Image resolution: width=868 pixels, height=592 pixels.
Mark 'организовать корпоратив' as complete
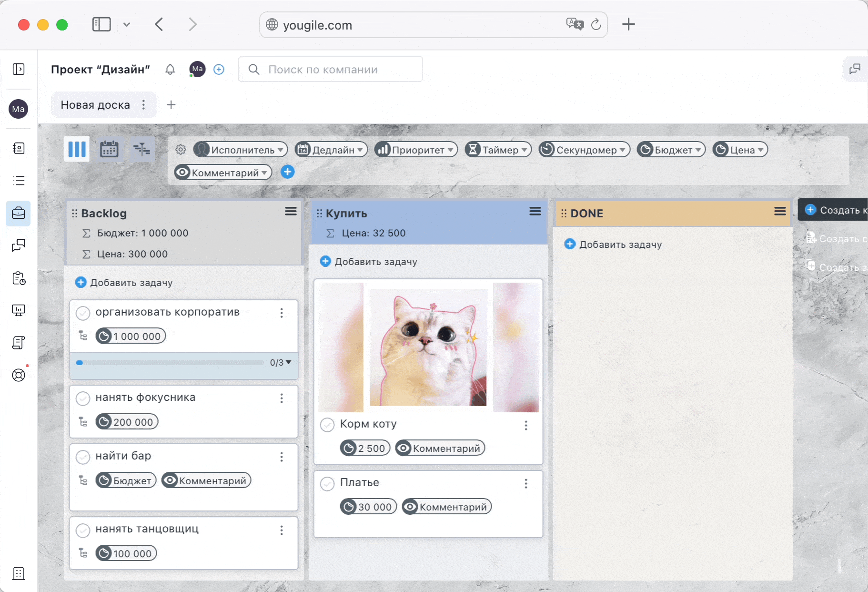pos(83,313)
